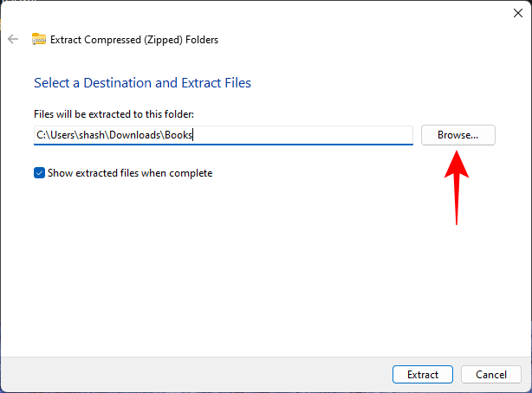Uncheck the show extracted files checkbox
Image resolution: width=532 pixels, height=393 pixels.
39,173
